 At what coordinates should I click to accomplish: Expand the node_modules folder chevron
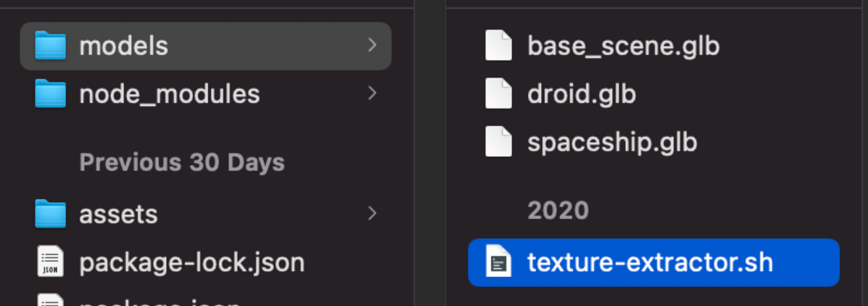click(372, 93)
